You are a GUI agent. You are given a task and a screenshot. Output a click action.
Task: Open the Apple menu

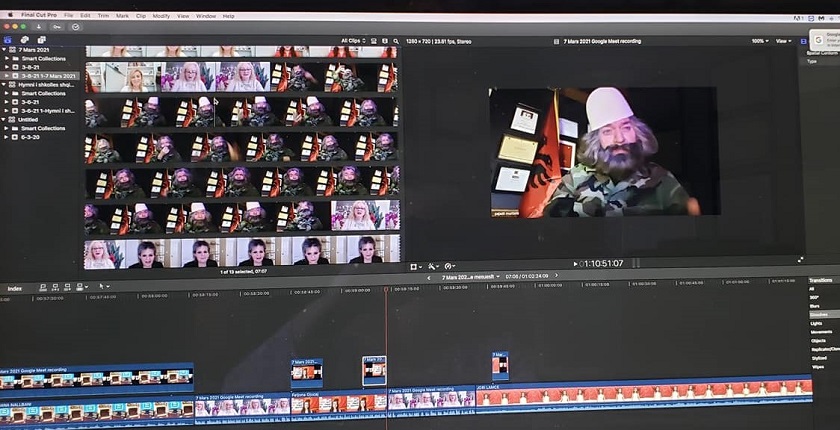[10, 15]
